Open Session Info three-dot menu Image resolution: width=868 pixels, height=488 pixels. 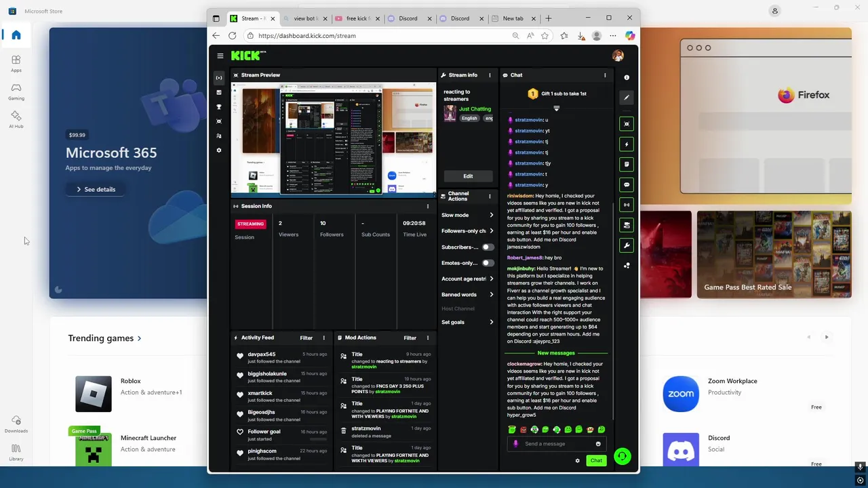(427, 206)
